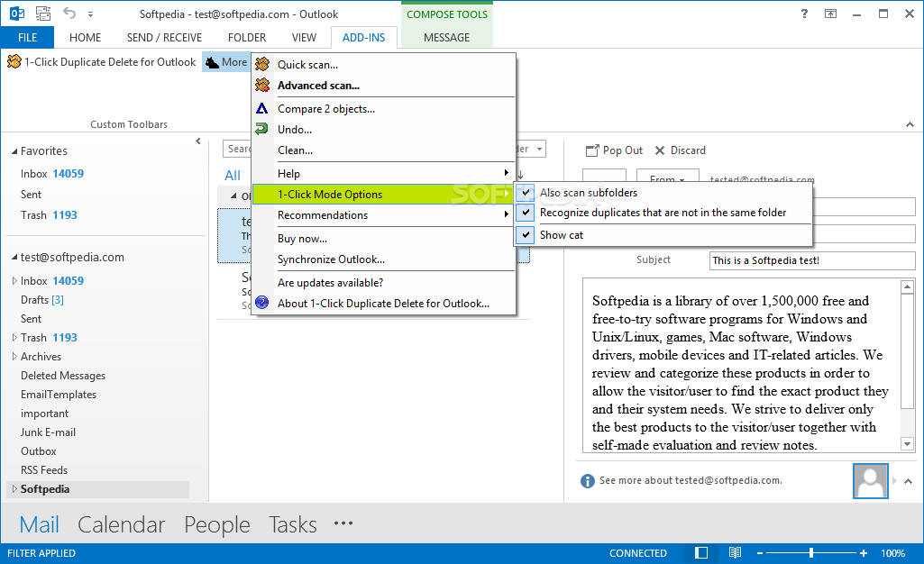Open the Help submenu
924x564 pixels.
384,173
